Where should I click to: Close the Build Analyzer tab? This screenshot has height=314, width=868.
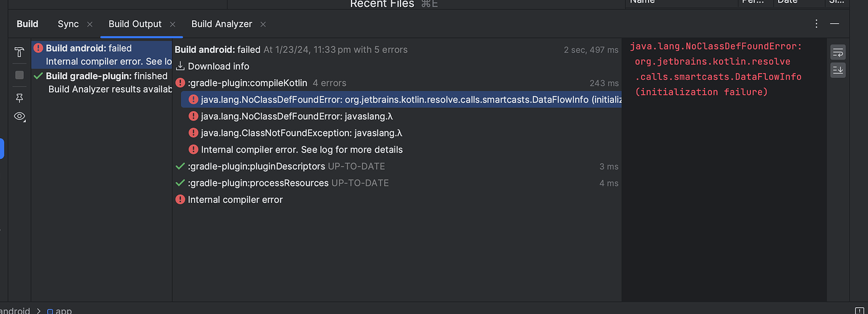tap(263, 24)
